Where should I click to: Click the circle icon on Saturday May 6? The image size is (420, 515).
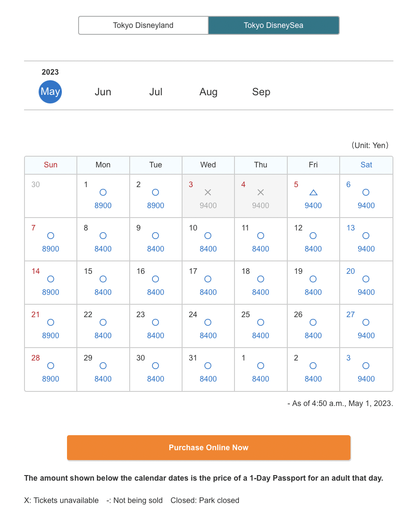366,192
